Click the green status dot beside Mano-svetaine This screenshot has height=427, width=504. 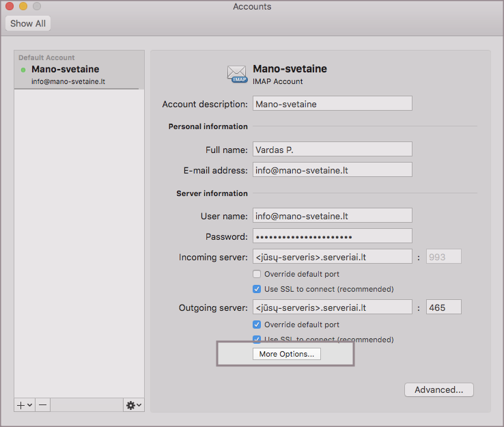click(x=23, y=70)
